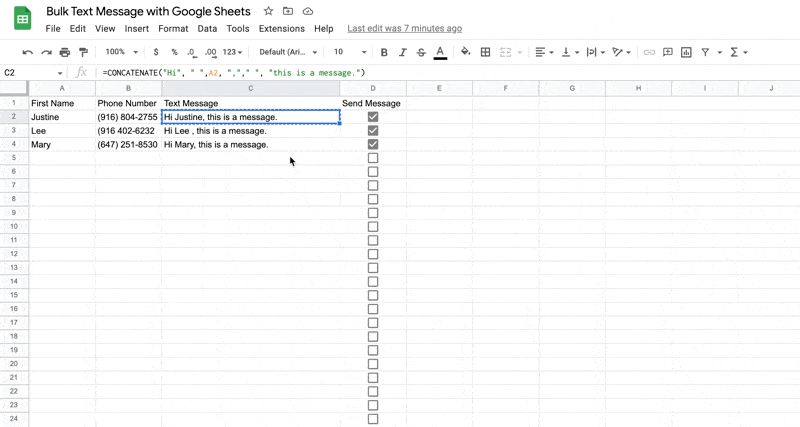Screen dimensions: 800x427
Task: Open the font size 10 dropdown
Action: [x=349, y=52]
